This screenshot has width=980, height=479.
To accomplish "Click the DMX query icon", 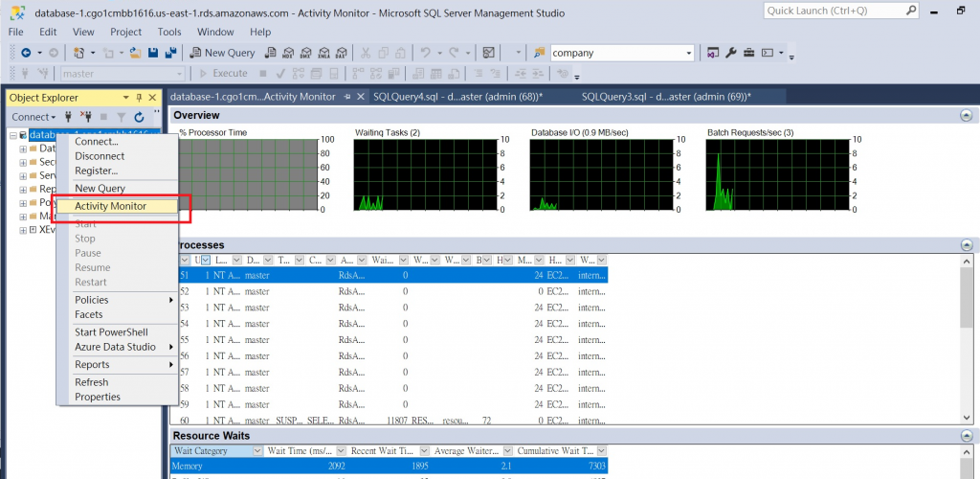I will coord(305,53).
